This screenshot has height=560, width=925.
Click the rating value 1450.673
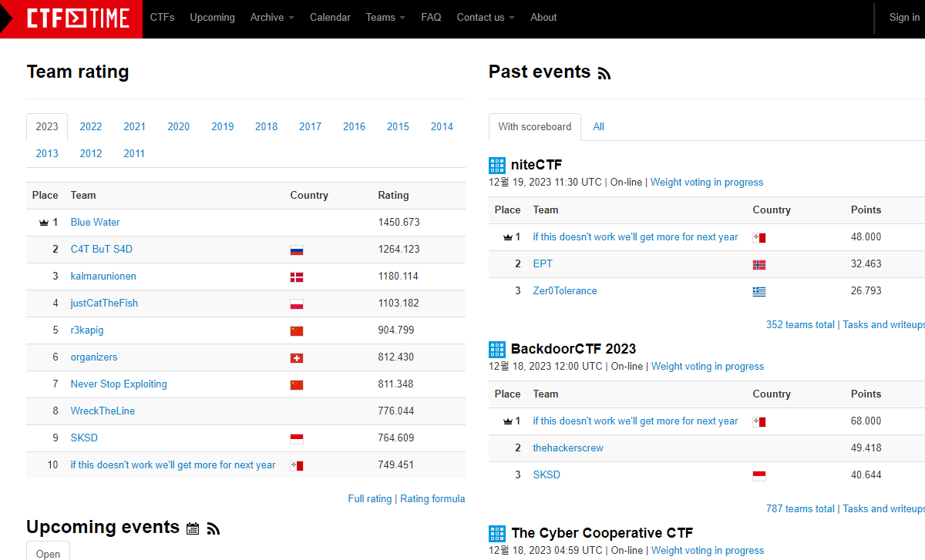[x=399, y=222]
